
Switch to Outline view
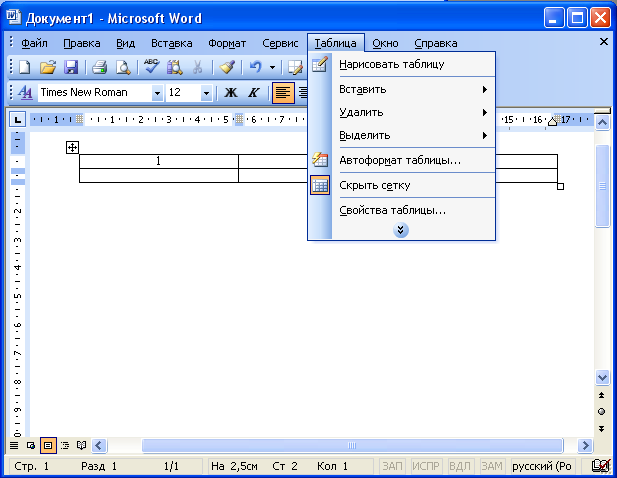click(65, 445)
